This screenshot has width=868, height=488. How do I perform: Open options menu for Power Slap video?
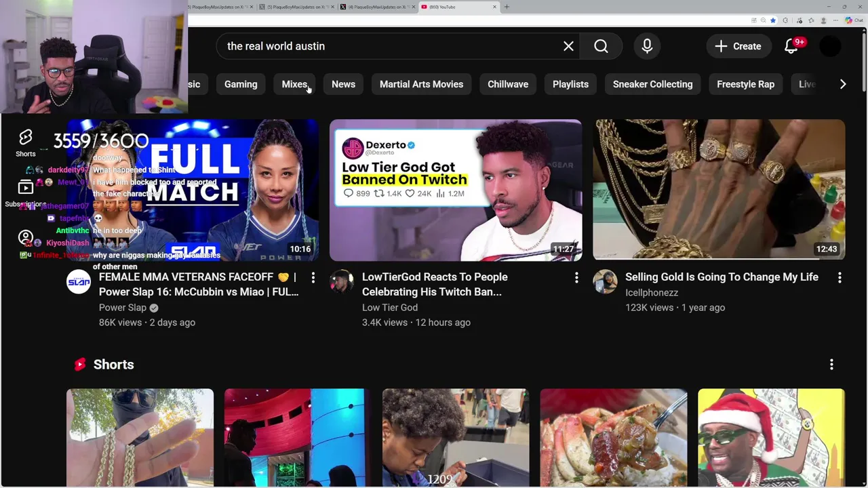click(x=313, y=277)
